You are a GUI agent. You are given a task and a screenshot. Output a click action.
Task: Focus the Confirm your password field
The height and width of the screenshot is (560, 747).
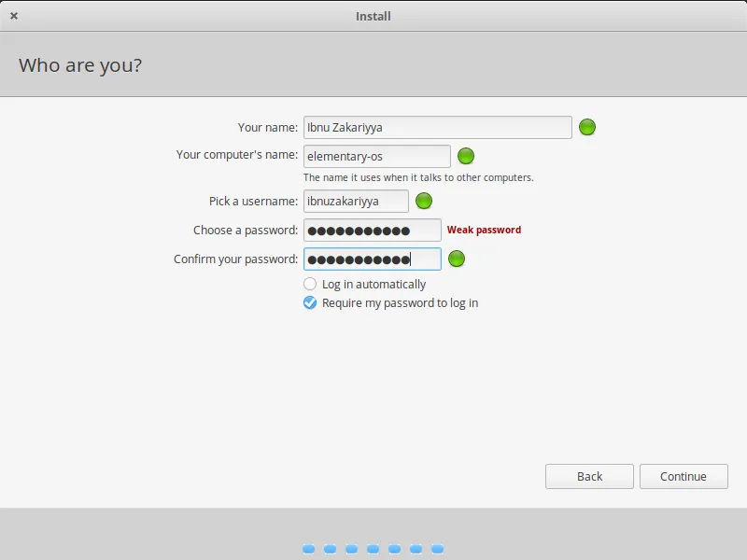(x=372, y=259)
